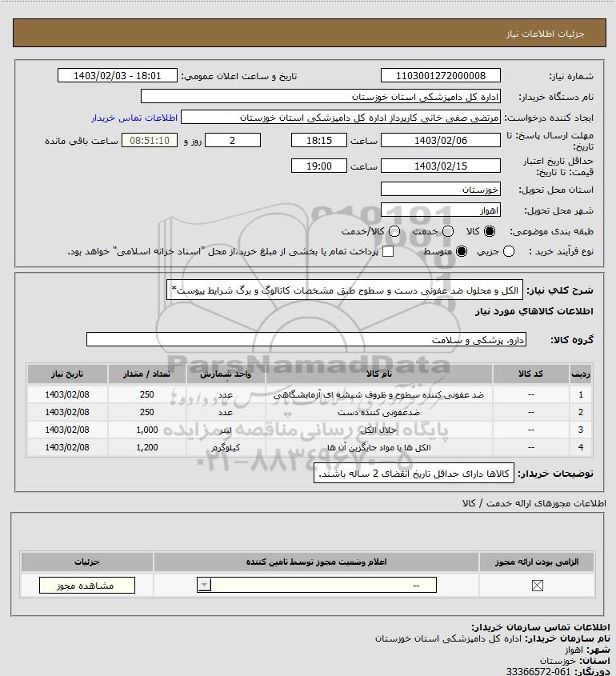Click the ردیف column header
Viewport: 616px width, 676px height.
click(581, 374)
